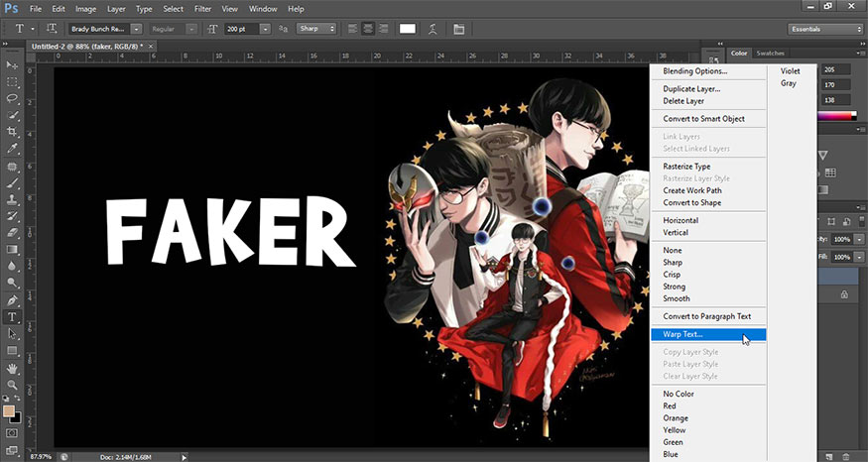The width and height of the screenshot is (868, 462).
Task: Click the zoom percentage field 87.97%
Action: pos(41,457)
